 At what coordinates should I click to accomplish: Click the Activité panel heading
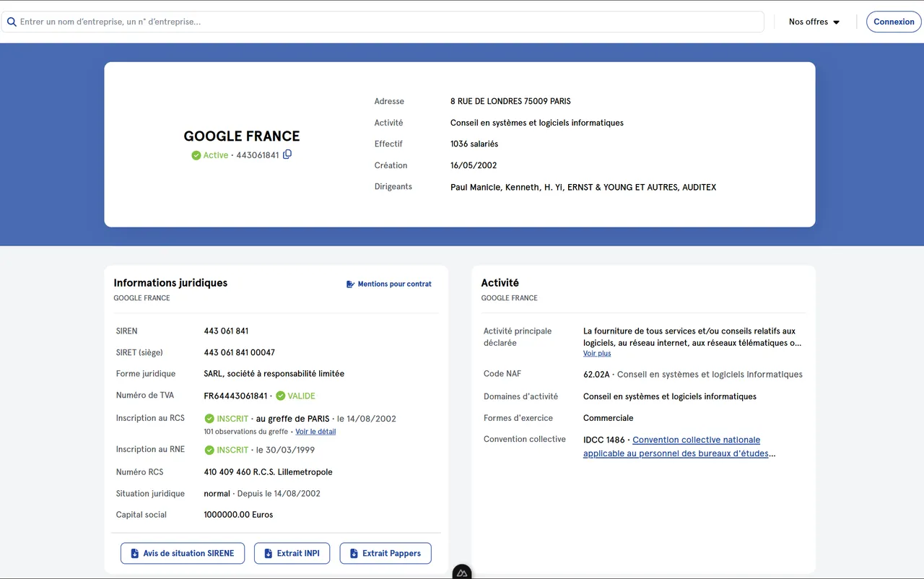(500, 283)
